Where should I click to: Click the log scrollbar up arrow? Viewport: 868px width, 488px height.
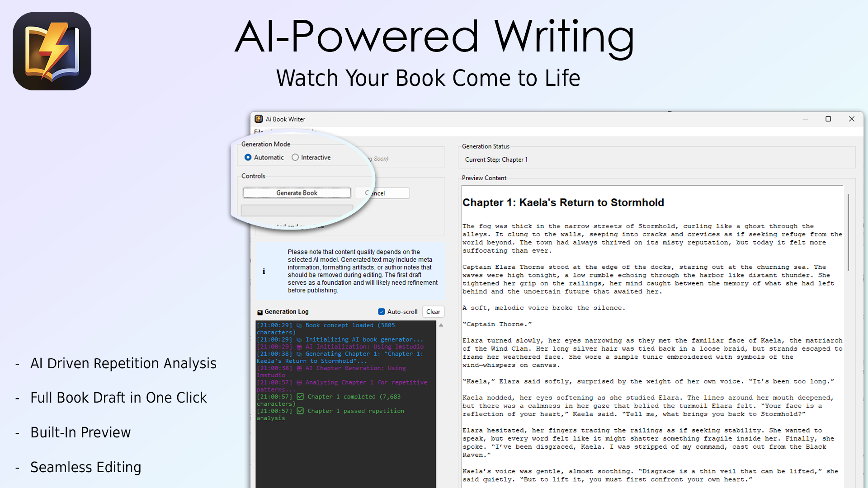442,325
